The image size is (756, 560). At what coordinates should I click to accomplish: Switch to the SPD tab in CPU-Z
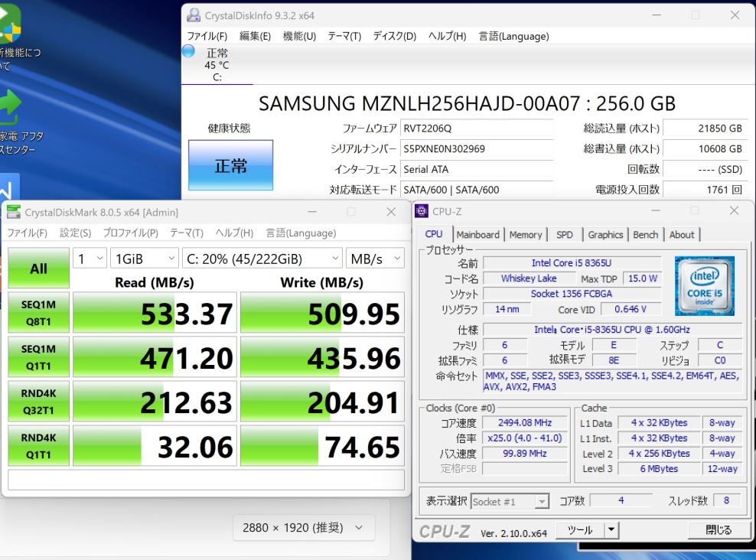coord(565,235)
